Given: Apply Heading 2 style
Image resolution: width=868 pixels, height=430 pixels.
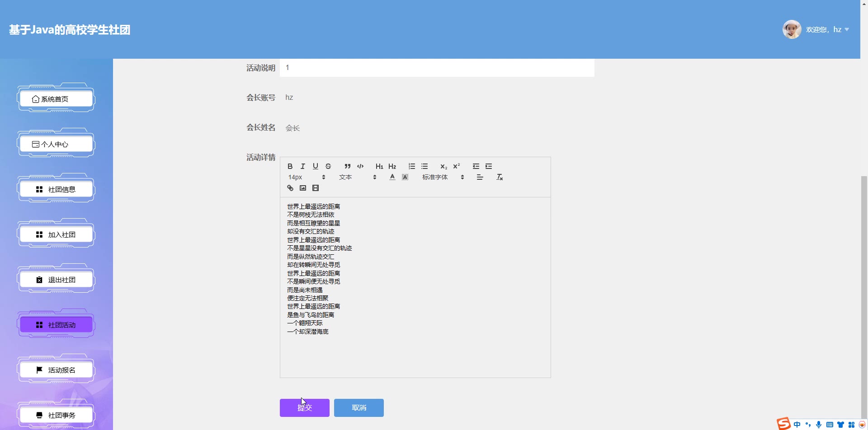Looking at the screenshot, I should pyautogui.click(x=392, y=166).
